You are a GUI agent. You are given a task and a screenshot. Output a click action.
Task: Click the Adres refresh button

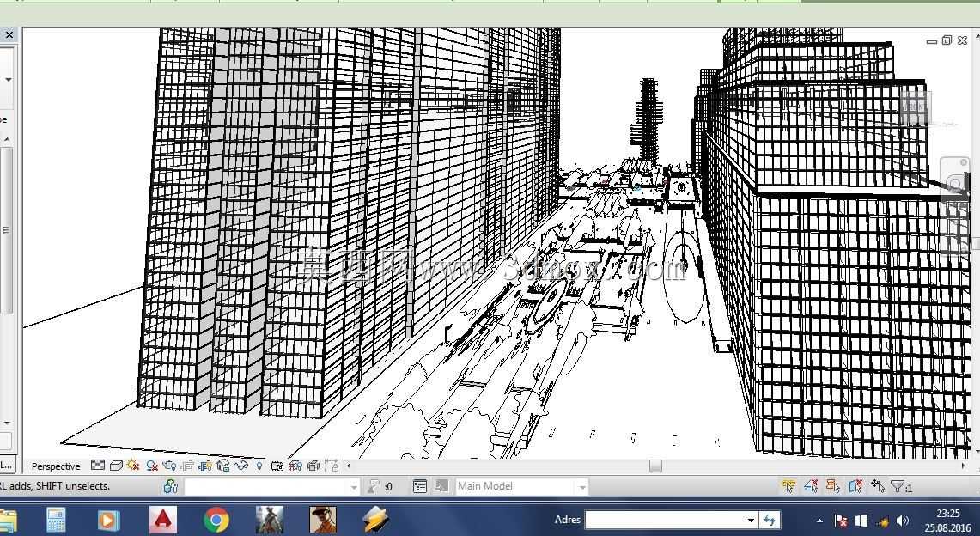(770, 520)
